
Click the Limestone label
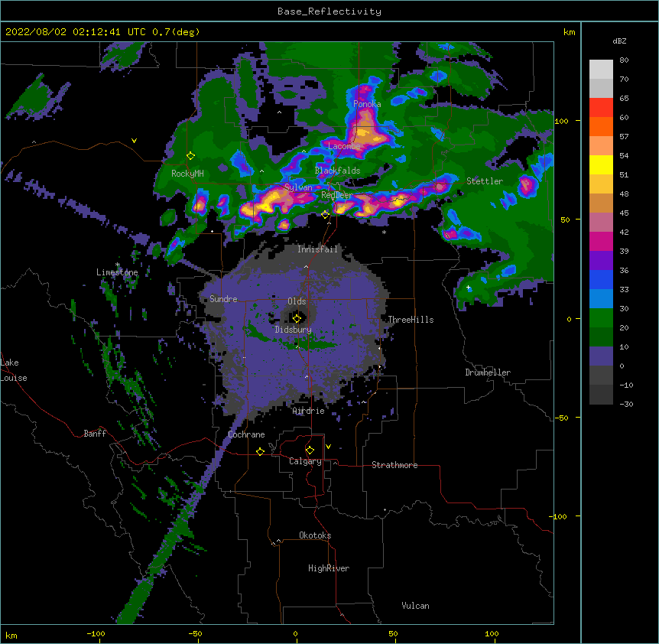[x=117, y=272]
